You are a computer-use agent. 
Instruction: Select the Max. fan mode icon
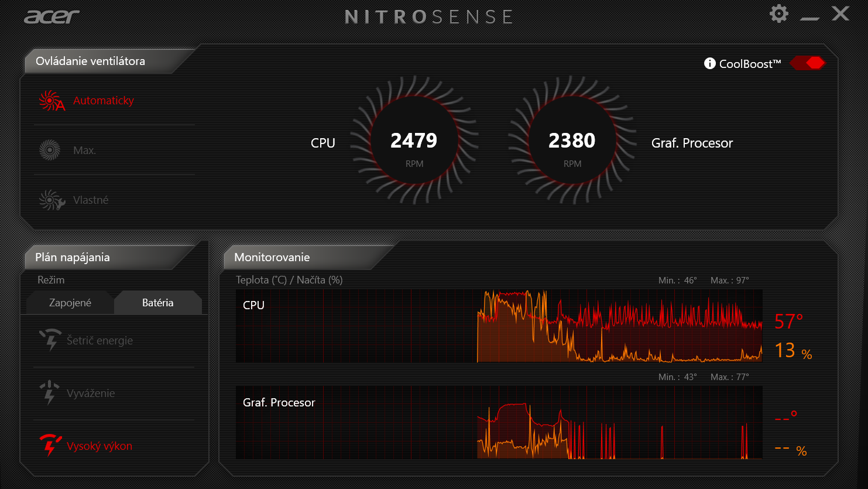click(50, 151)
